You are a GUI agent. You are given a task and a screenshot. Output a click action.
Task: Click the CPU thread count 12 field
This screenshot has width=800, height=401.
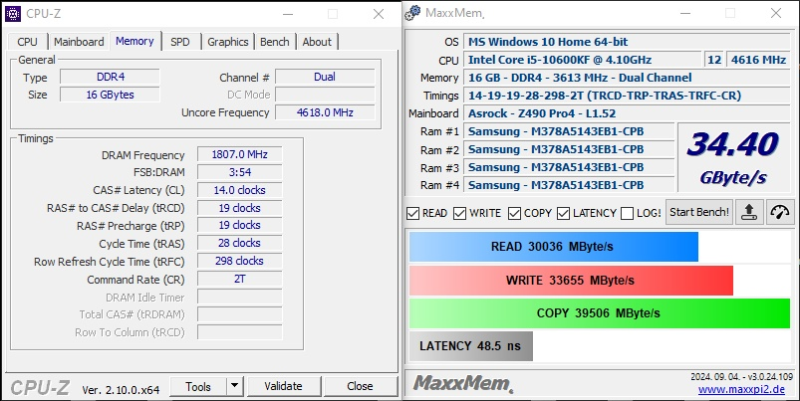(714, 60)
